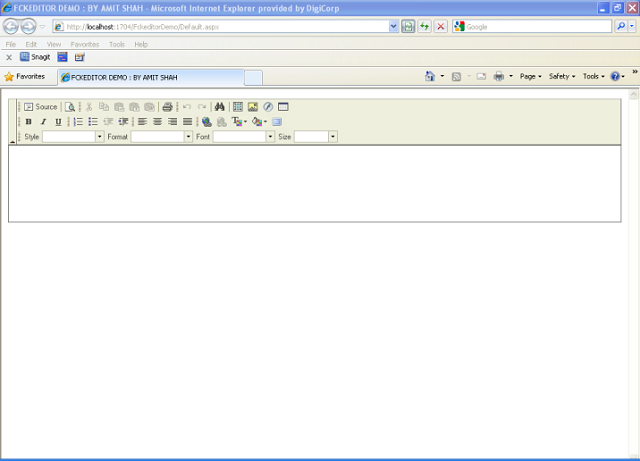Screen dimensions: 640x461
Task: Click Paste from Word icon
Action: point(149,107)
